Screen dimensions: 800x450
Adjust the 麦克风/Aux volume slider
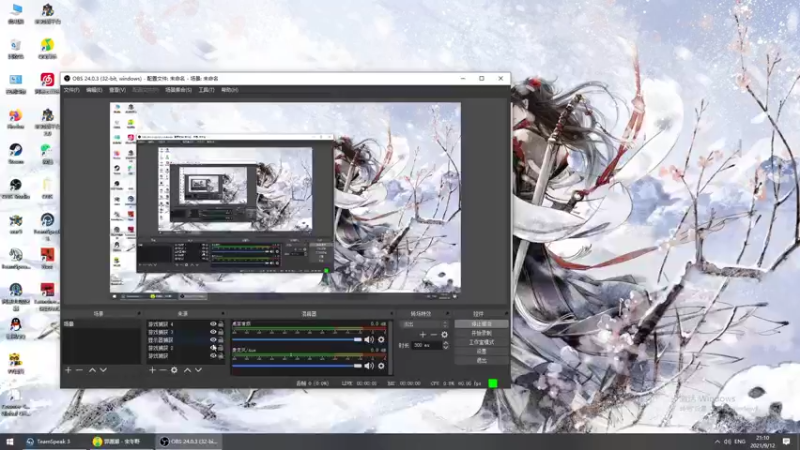(x=297, y=366)
